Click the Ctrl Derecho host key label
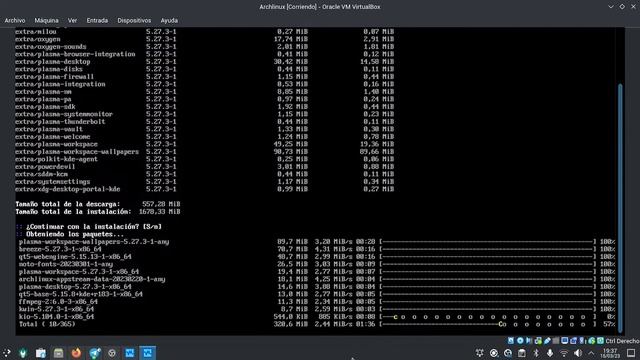 (x=622, y=341)
